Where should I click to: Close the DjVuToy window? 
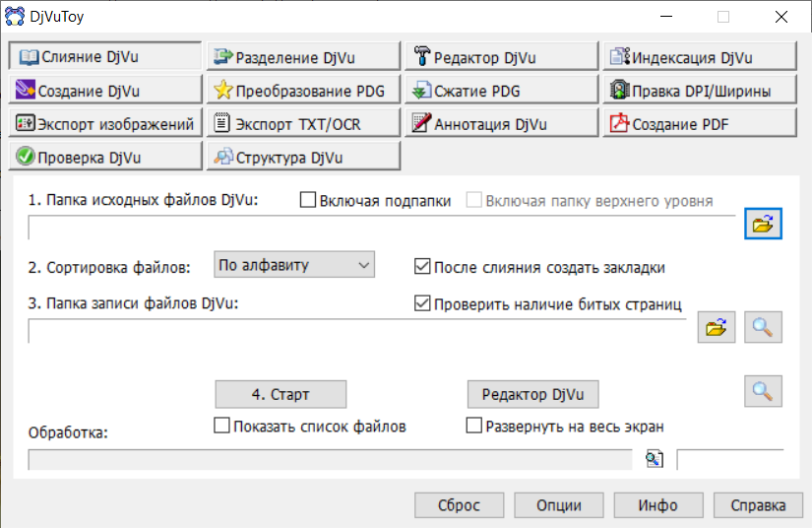[781, 17]
